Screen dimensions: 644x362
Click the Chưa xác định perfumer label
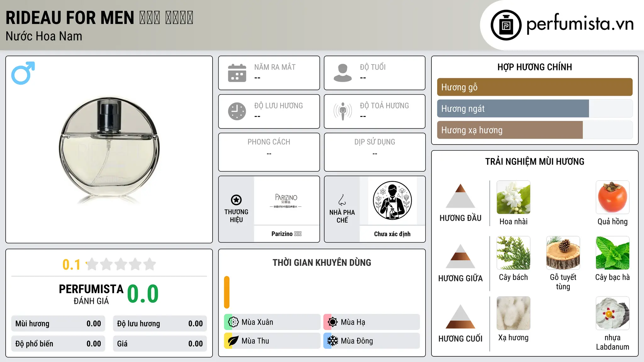tap(392, 234)
